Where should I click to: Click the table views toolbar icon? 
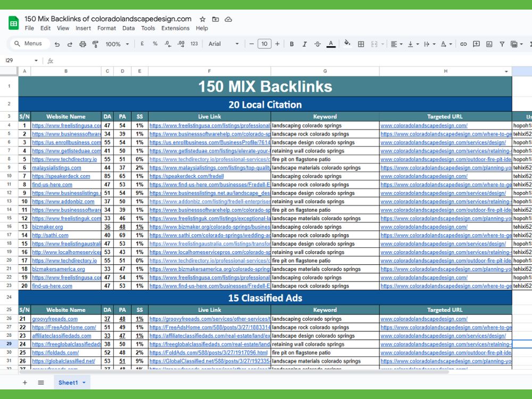tap(514, 44)
